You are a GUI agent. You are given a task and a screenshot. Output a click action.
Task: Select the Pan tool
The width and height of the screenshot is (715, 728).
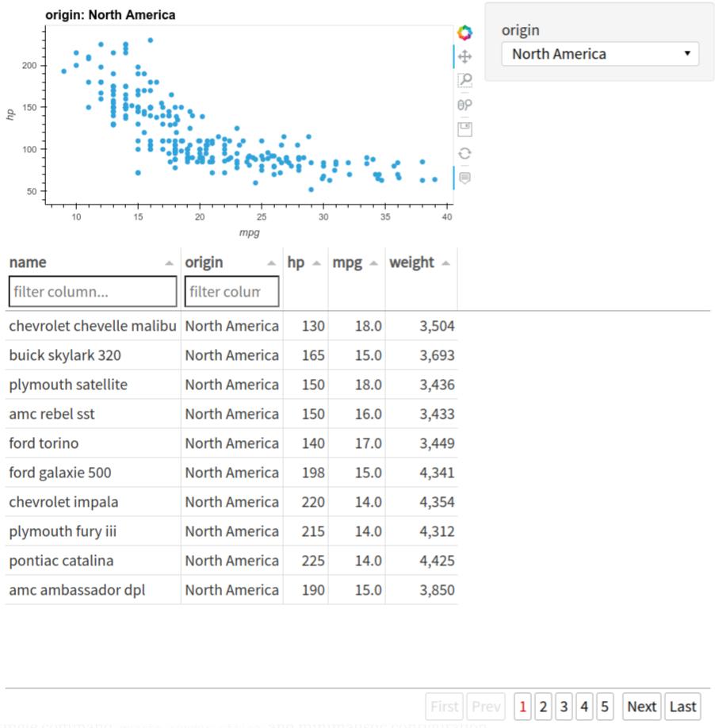click(465, 56)
